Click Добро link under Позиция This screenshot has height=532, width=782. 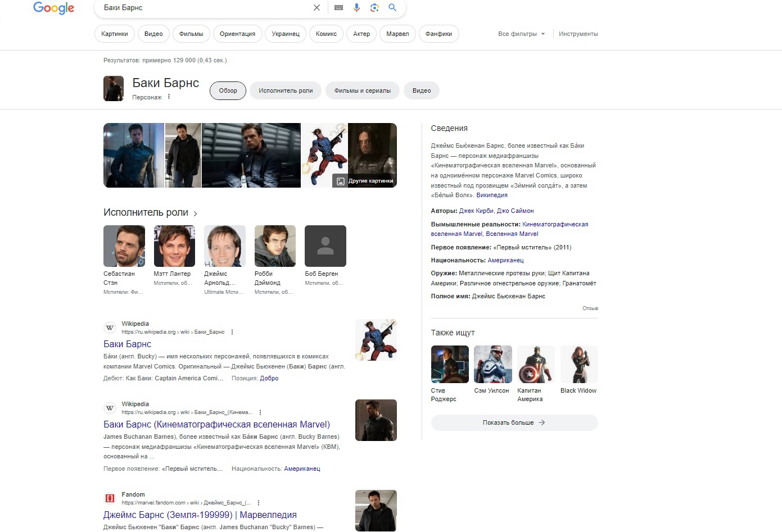[269, 378]
